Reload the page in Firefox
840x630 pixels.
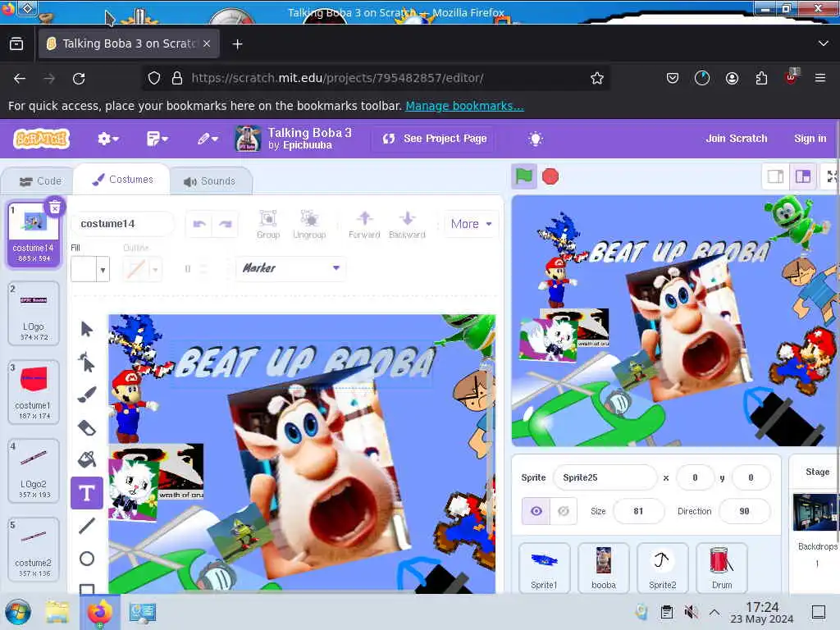pos(79,79)
